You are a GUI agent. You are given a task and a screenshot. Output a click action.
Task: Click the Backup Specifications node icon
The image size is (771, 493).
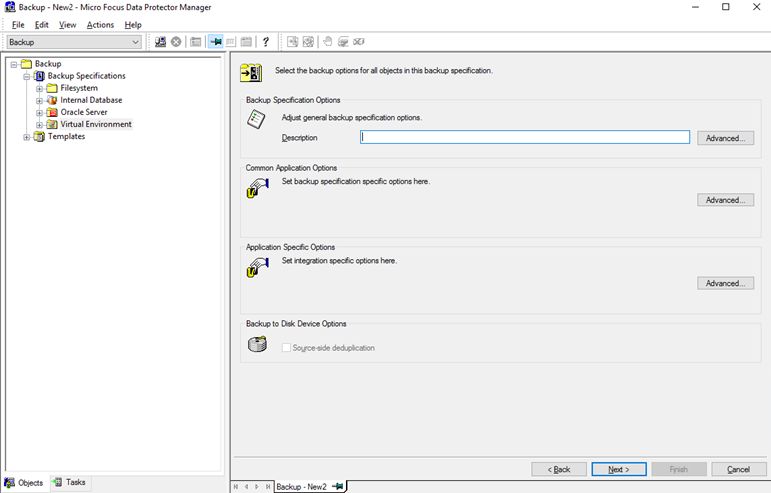pyautogui.click(x=39, y=76)
